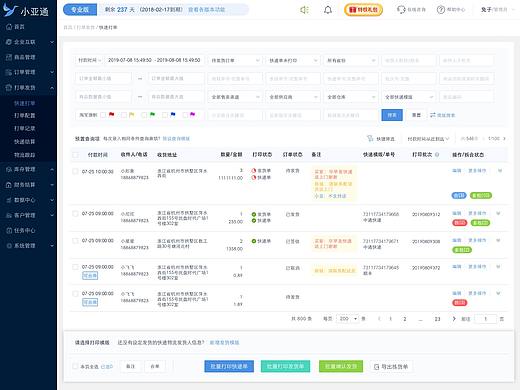Tick the red flag checkbox
This screenshot has width=520, height=390.
click(103, 115)
